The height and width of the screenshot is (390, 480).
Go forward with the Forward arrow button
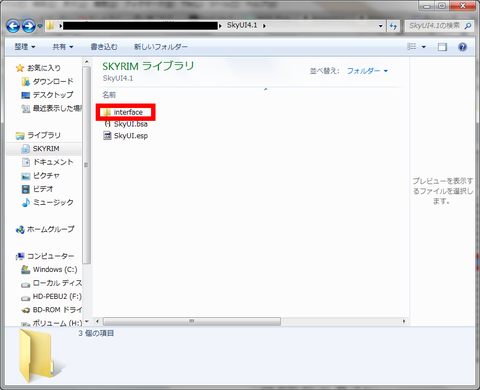[x=29, y=26]
